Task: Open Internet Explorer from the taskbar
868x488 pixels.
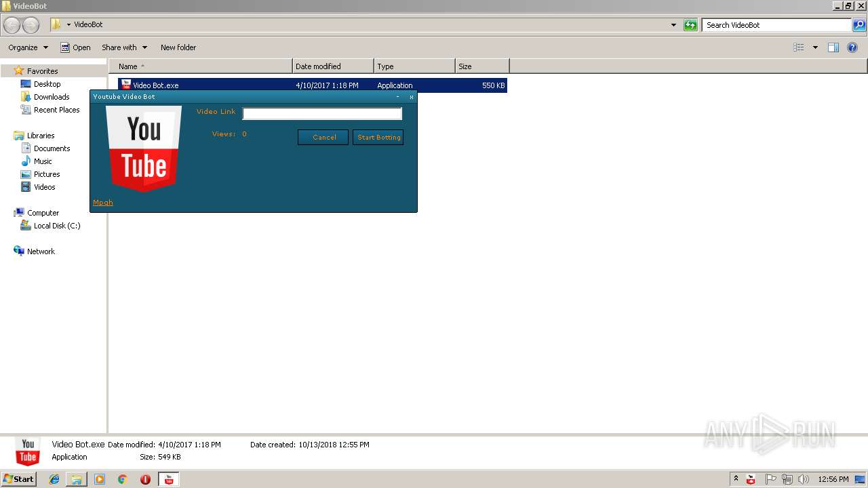Action: [x=54, y=479]
